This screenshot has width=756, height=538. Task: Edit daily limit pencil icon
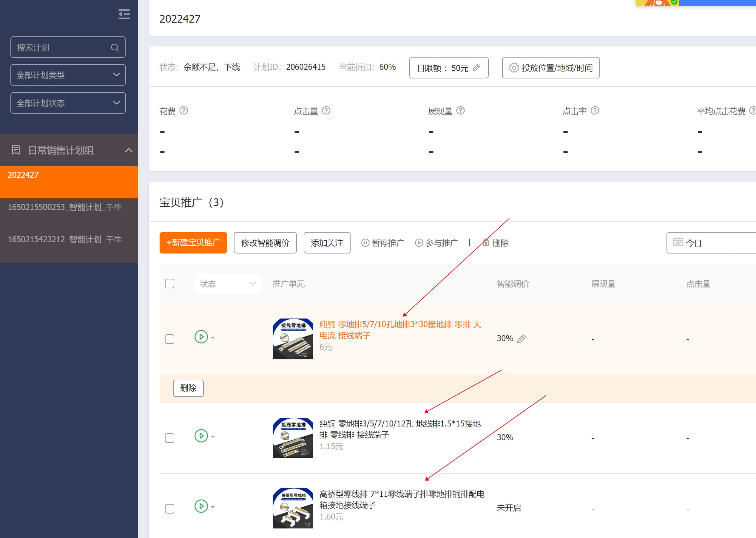tap(476, 68)
